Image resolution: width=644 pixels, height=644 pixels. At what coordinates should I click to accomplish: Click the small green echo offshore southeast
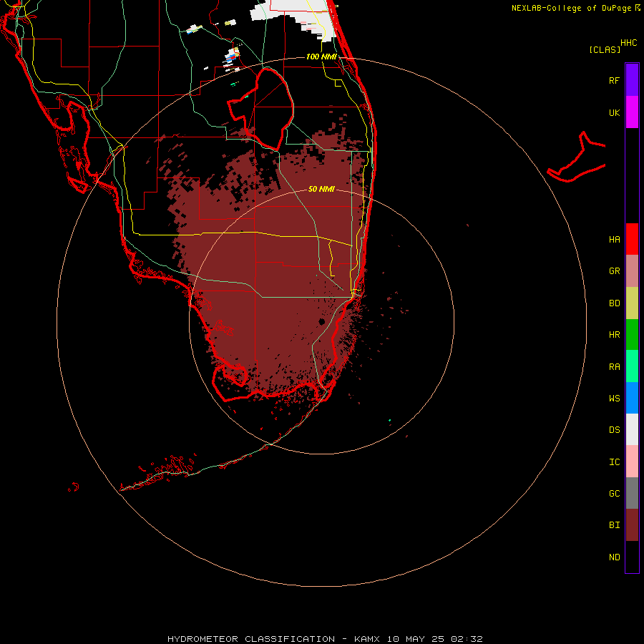pyautogui.click(x=389, y=420)
